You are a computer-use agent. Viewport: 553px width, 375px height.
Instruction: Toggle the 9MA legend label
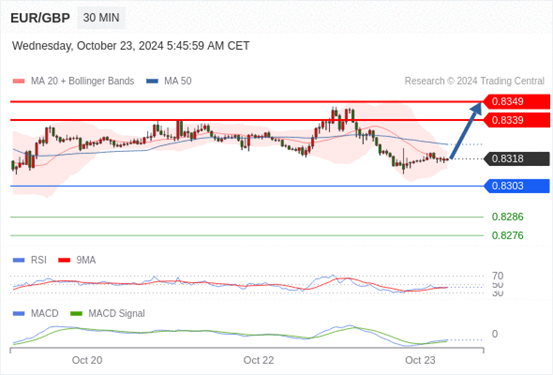(86, 260)
